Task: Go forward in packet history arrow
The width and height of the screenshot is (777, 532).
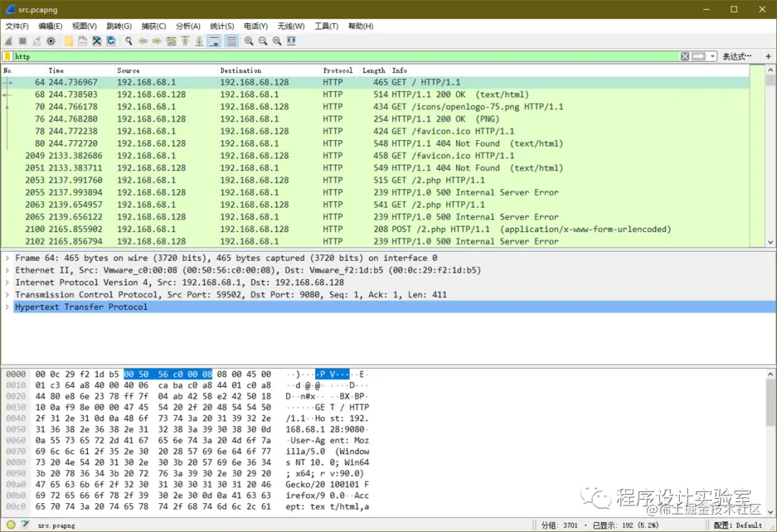Action: (x=157, y=41)
